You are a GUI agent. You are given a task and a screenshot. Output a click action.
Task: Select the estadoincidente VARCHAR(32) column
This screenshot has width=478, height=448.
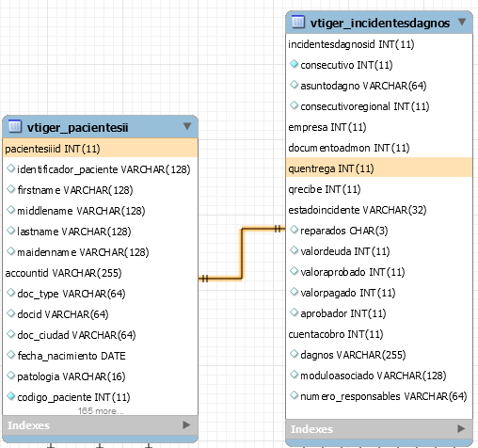click(358, 210)
